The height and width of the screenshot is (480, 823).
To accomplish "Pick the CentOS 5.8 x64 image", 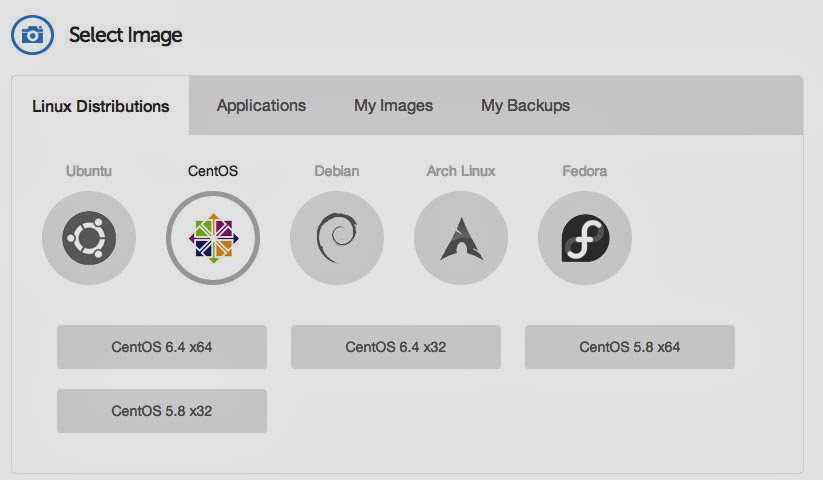I will point(630,347).
